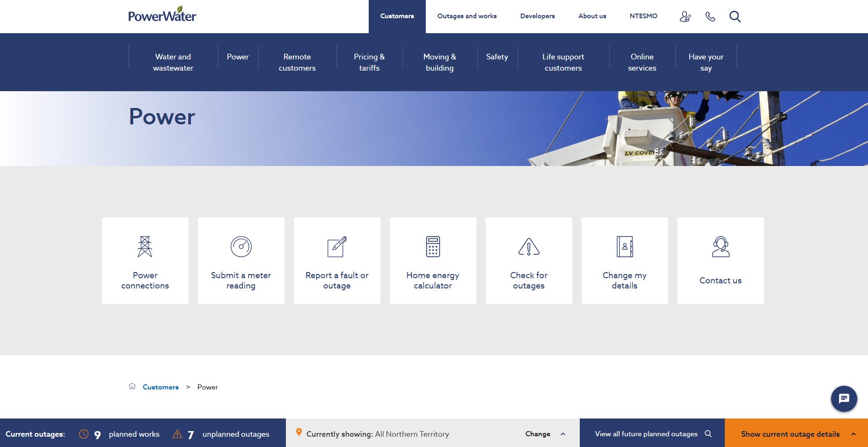Open search with the magnifier icon

click(x=735, y=17)
